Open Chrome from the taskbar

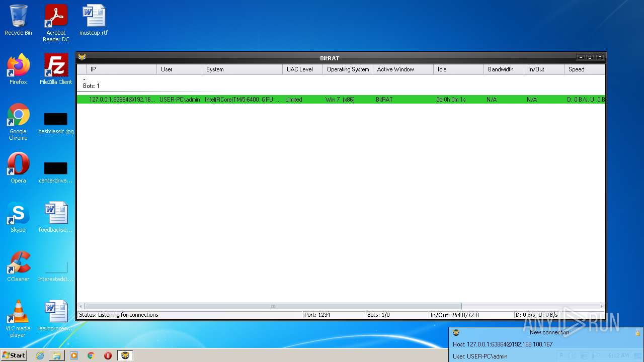(x=91, y=355)
